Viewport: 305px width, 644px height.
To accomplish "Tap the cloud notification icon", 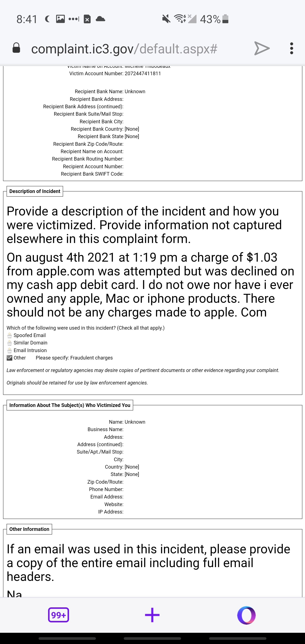I will pos(100,19).
